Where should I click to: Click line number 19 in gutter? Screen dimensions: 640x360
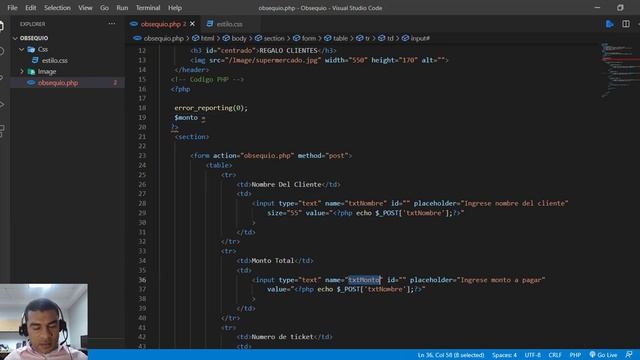pyautogui.click(x=142, y=118)
